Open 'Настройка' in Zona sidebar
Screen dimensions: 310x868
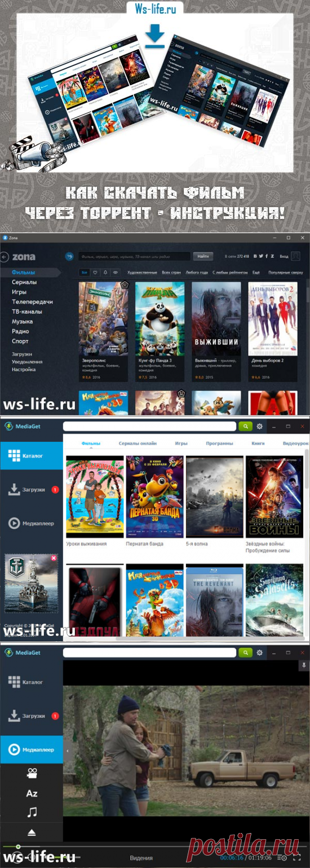24,370
